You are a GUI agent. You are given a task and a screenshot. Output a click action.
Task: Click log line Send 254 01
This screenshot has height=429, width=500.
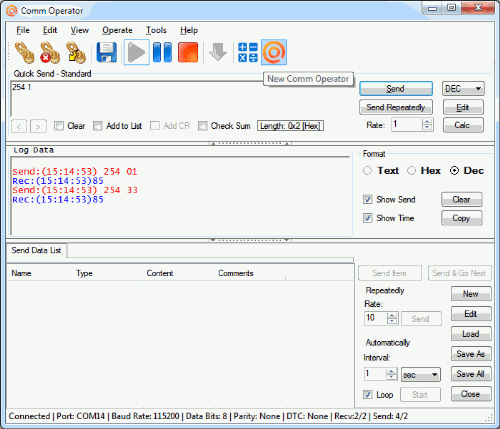pos(75,172)
